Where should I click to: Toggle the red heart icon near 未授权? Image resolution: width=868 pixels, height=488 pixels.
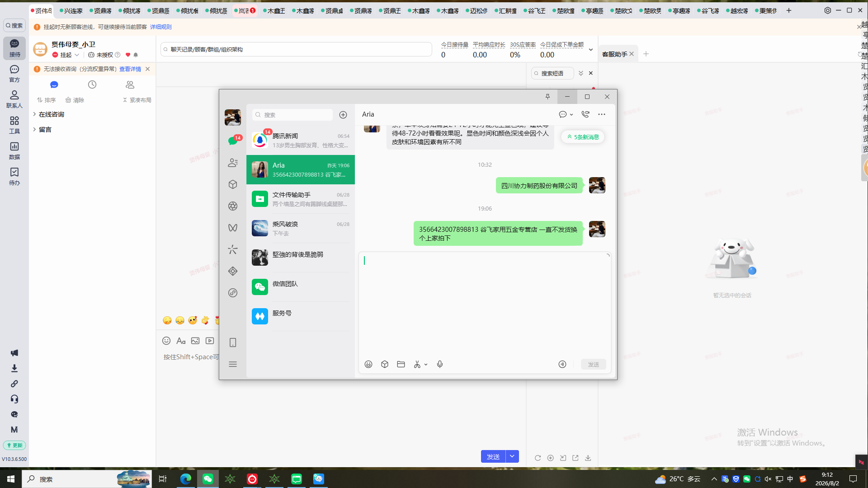coord(128,55)
